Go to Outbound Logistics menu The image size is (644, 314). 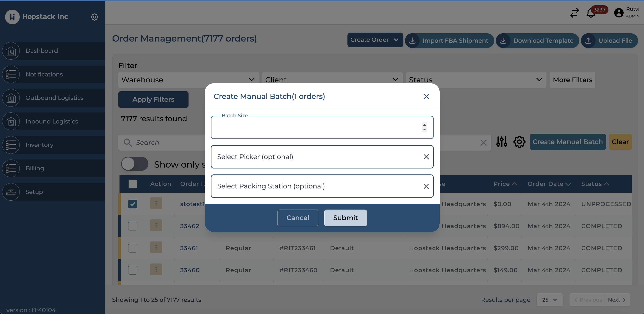(54, 98)
